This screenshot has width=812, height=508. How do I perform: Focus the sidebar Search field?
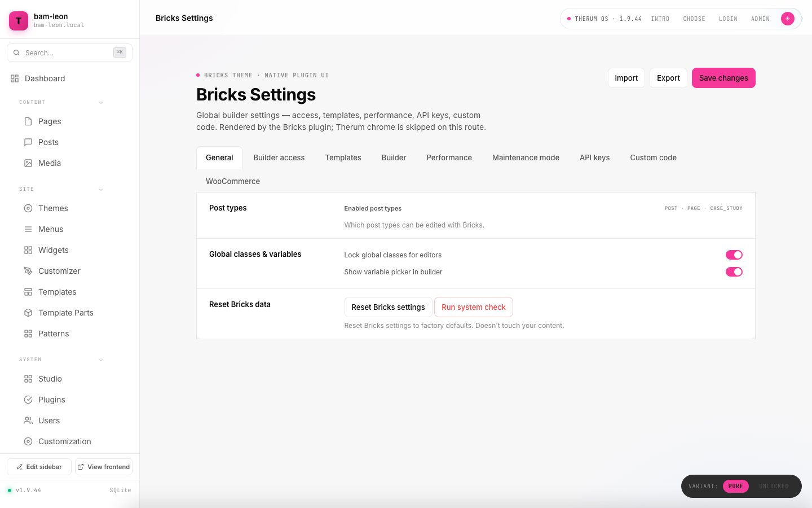pyautogui.click(x=69, y=52)
